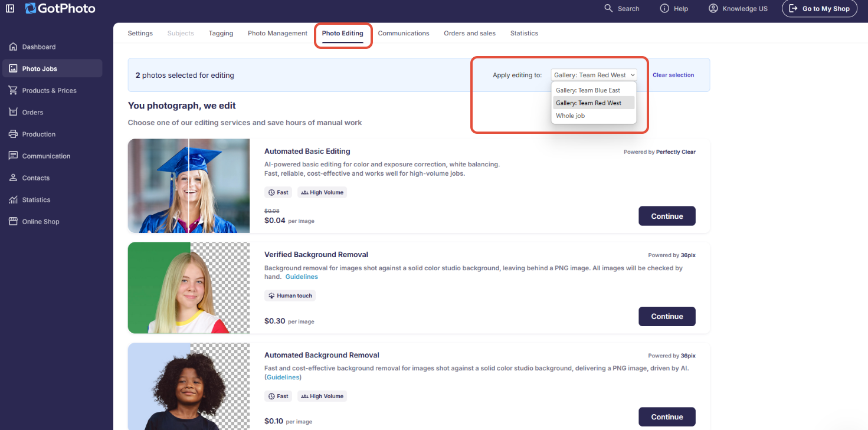This screenshot has width=868, height=430.
Task: Switch to the Tagging tab
Action: [x=221, y=33]
